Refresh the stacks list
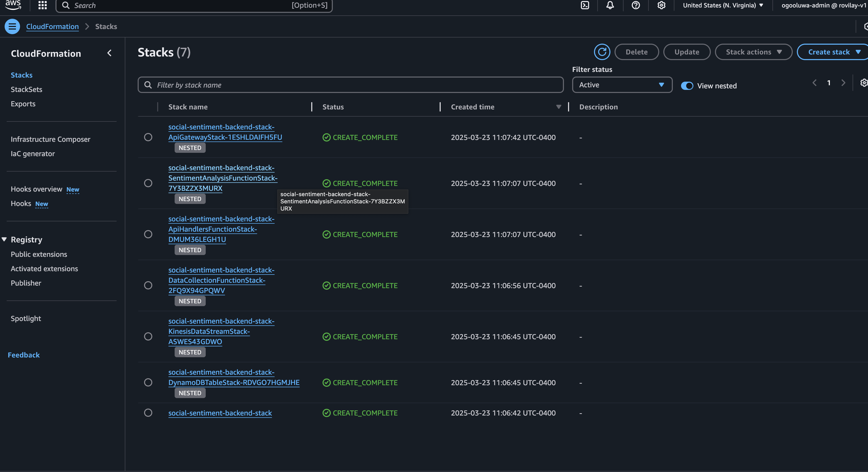Viewport: 868px width, 472px height. pos(602,52)
